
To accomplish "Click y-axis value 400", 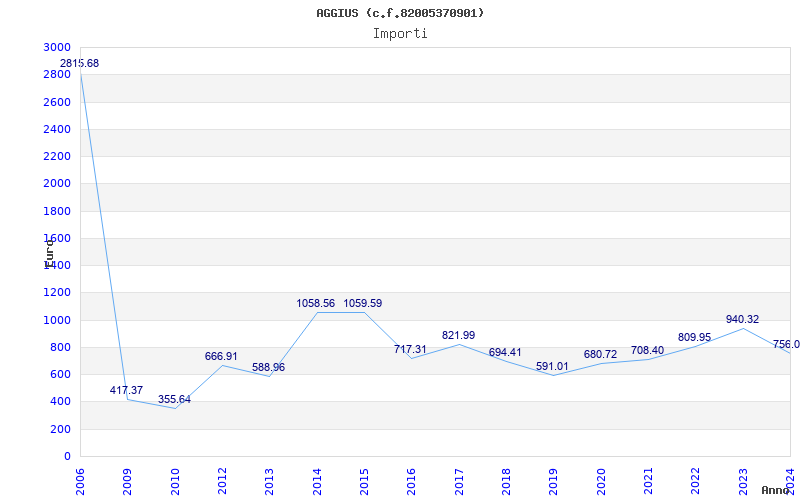I will (x=60, y=402).
